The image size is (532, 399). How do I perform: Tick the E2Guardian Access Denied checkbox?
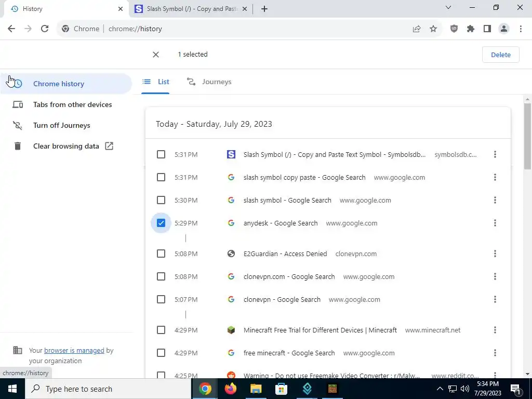pyautogui.click(x=161, y=254)
